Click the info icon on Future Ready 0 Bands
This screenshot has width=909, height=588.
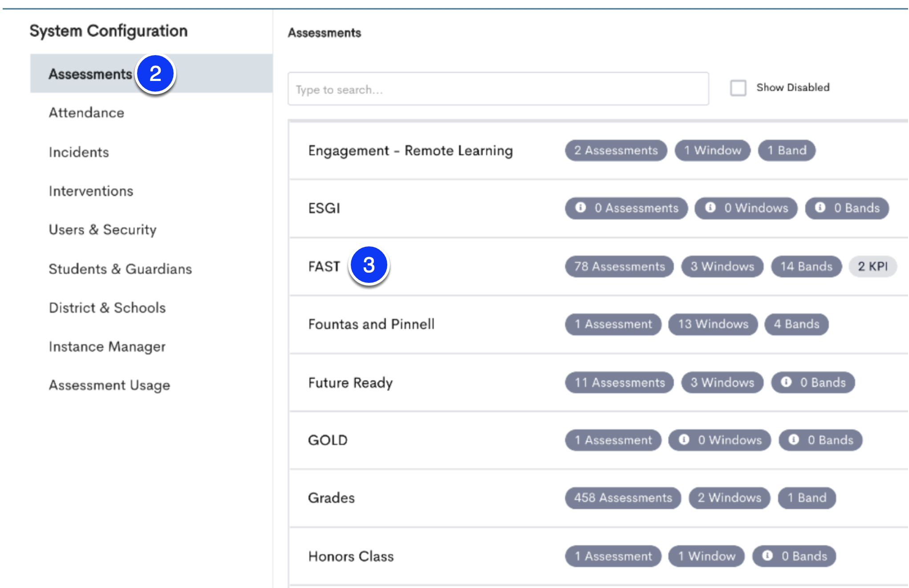point(786,382)
